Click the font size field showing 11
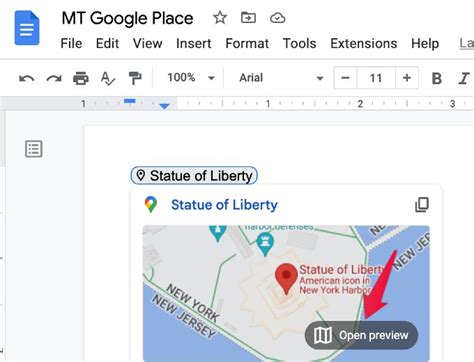The height and width of the screenshot is (362, 474). tap(376, 78)
